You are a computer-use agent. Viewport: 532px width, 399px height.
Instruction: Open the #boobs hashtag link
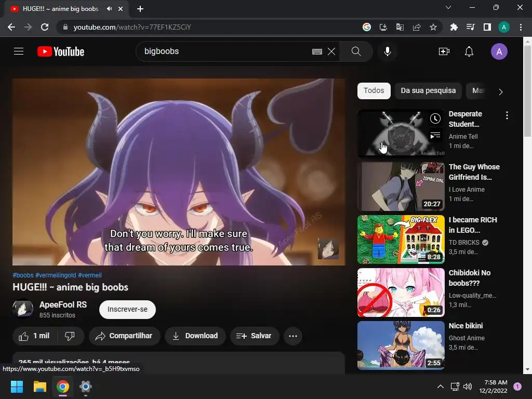click(23, 275)
